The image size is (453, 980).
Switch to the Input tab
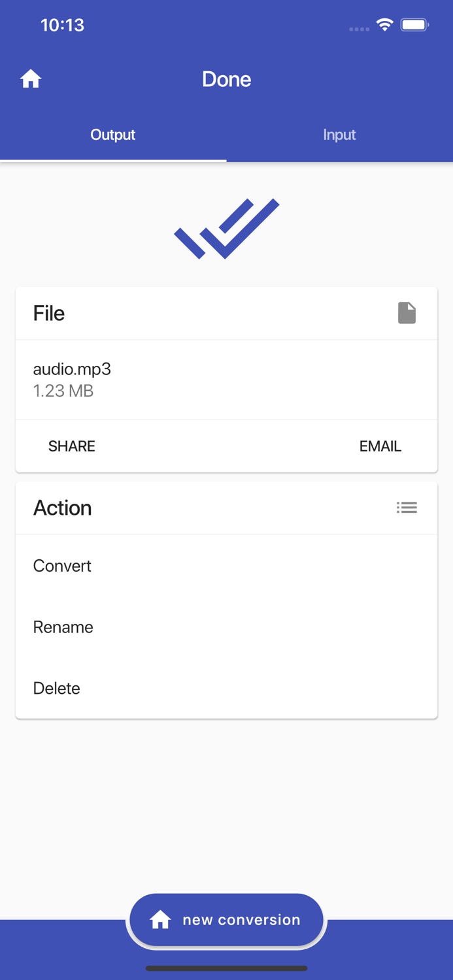[x=339, y=135]
